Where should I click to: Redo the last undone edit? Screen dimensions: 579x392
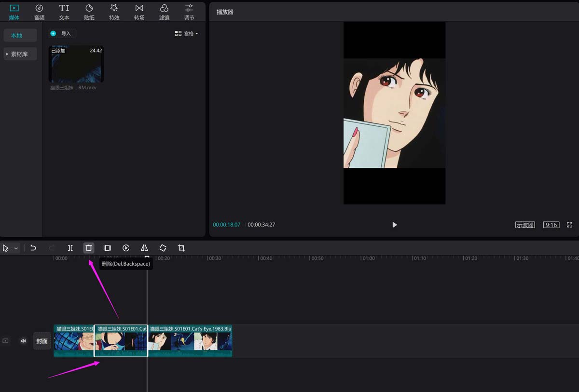tap(52, 248)
